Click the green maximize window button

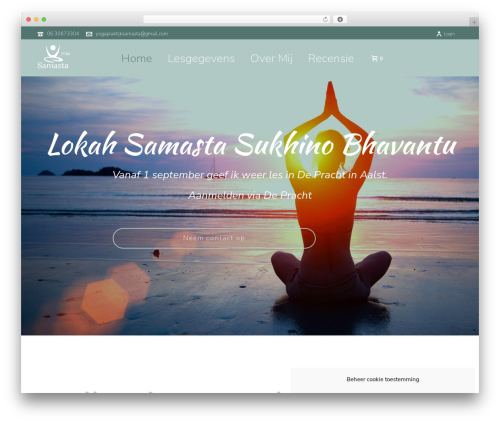[44, 19]
